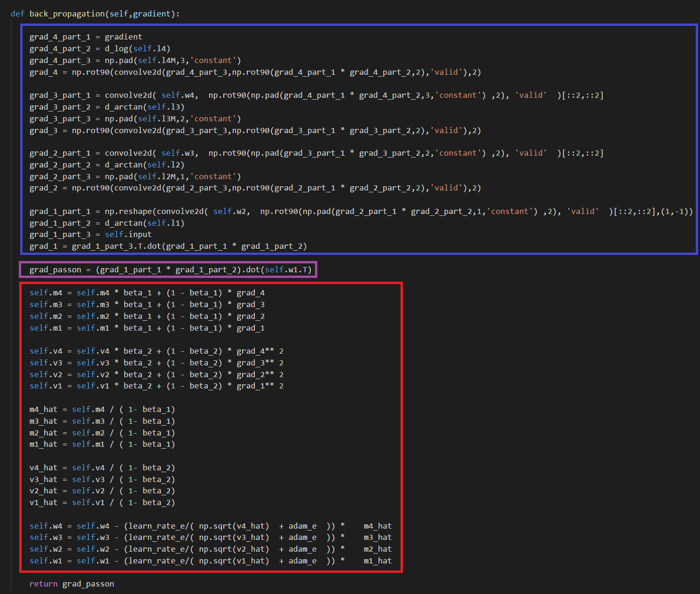Click the 'return' keyword at bottom
This screenshot has width=700, height=594.
click(43, 584)
